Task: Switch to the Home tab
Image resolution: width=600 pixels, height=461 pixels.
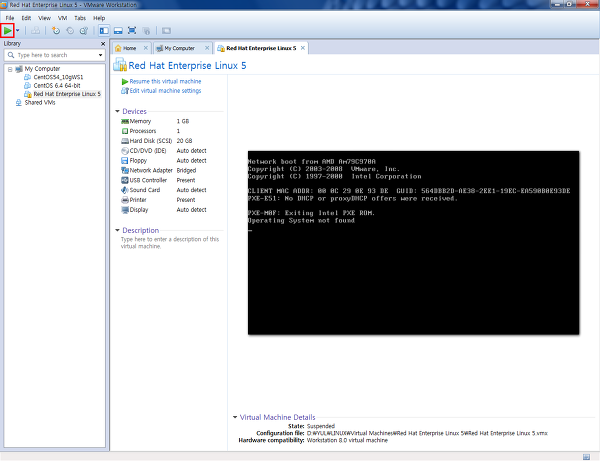Action: tap(129, 48)
